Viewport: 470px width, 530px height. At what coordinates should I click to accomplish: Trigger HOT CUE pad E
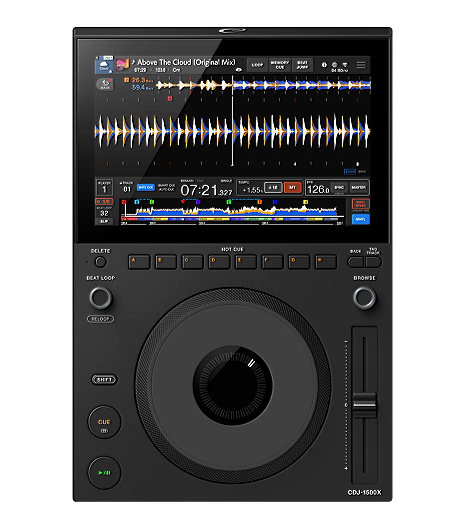tap(246, 262)
